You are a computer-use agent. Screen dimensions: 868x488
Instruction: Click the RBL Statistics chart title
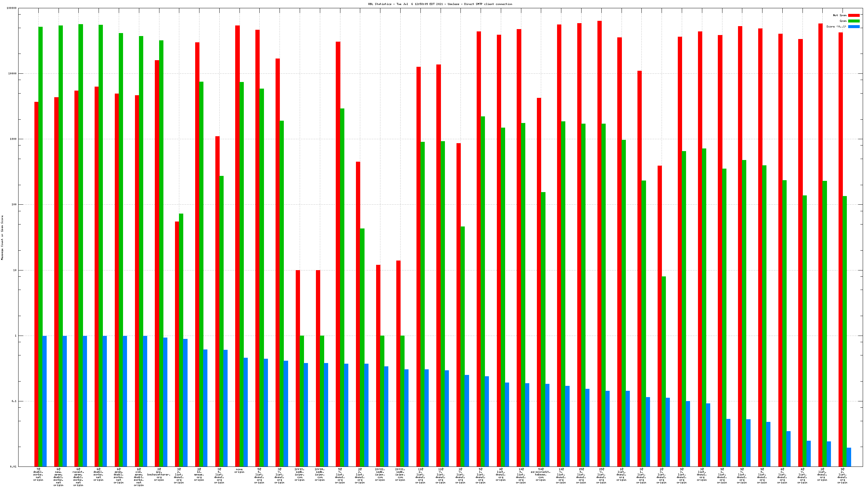(440, 4)
